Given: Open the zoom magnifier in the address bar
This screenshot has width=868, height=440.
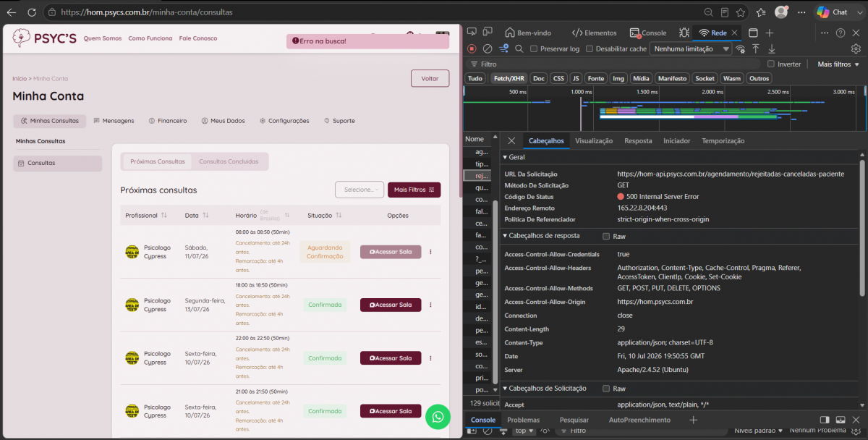Looking at the screenshot, I should coord(709,12).
